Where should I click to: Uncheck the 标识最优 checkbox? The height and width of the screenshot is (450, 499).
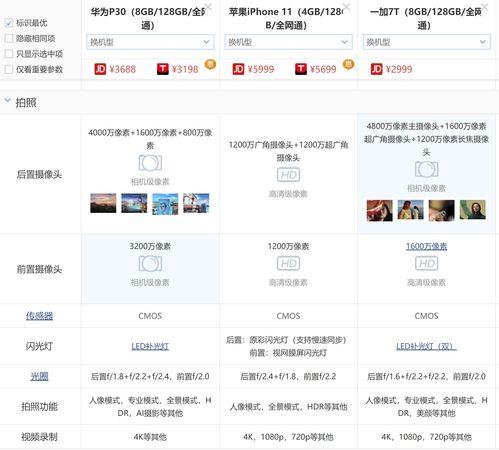click(9, 23)
